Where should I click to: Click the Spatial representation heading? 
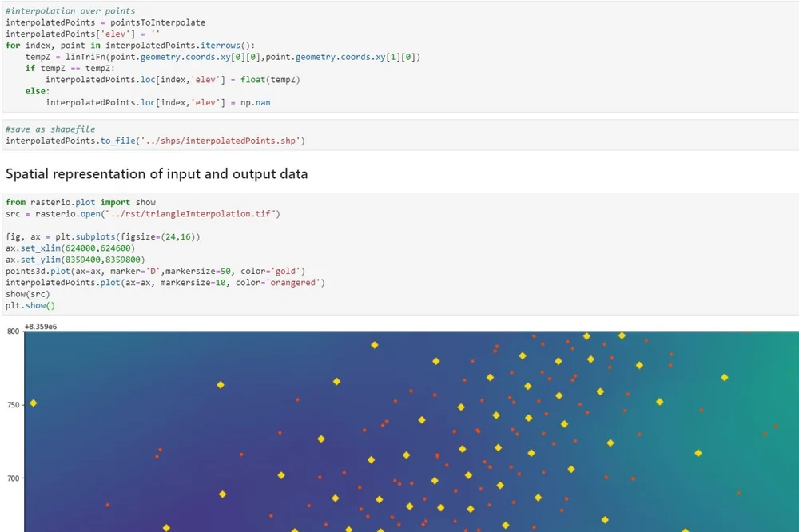coord(156,174)
